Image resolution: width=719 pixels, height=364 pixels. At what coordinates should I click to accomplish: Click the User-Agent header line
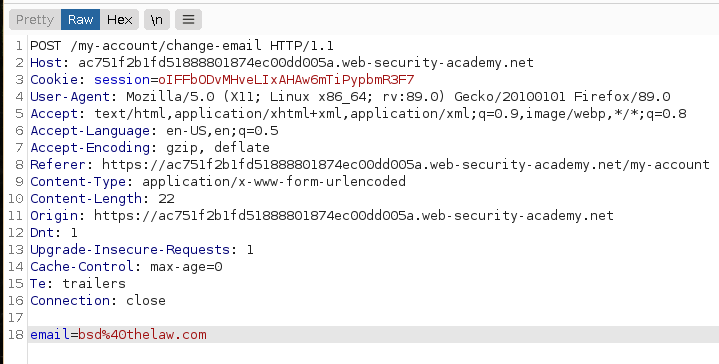click(350, 97)
